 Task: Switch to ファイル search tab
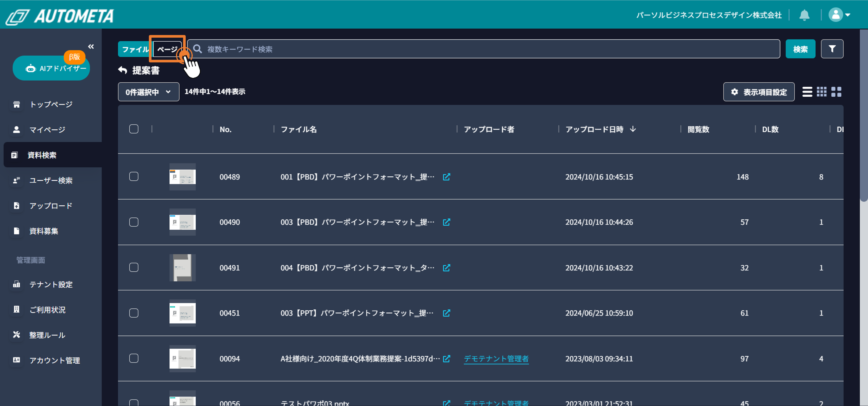click(x=135, y=49)
